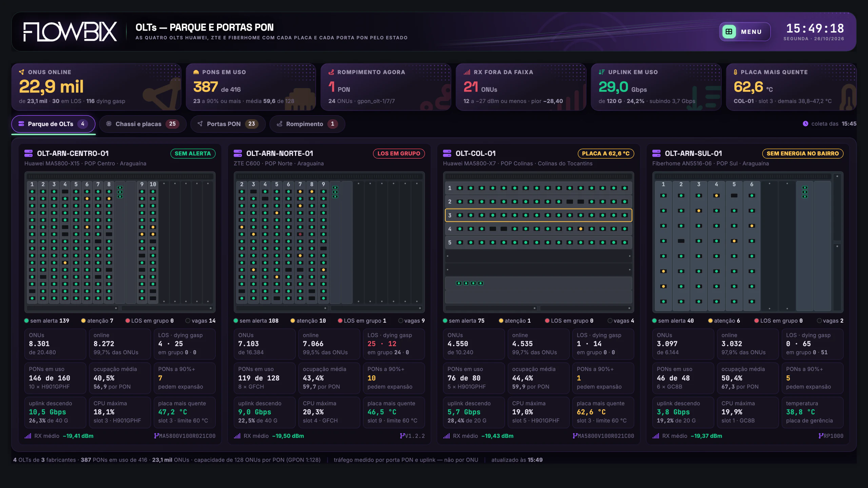Open the Portas PON tab
This screenshot has height=488, width=868.
[x=228, y=124]
